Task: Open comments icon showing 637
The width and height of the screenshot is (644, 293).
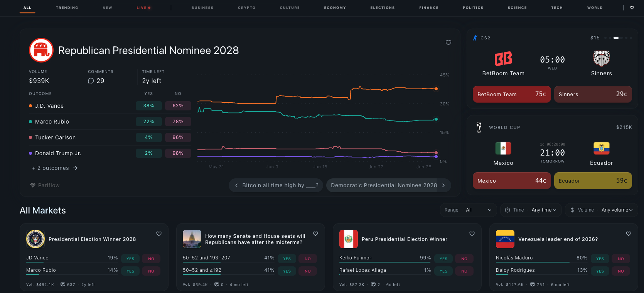Action: [x=63, y=285]
